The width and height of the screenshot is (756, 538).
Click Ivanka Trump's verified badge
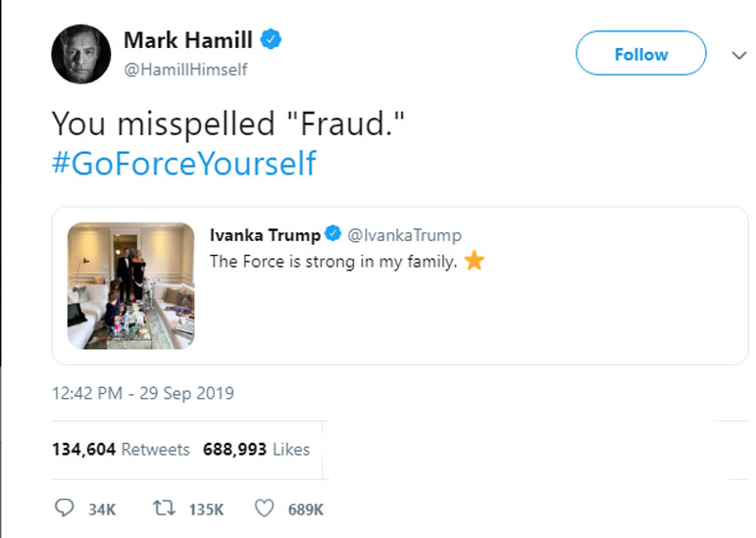pyautogui.click(x=333, y=235)
